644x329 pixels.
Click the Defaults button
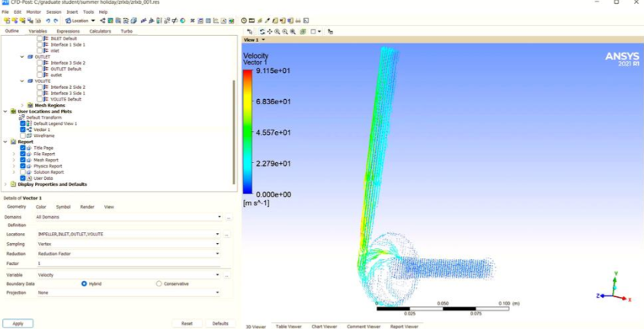point(220,323)
